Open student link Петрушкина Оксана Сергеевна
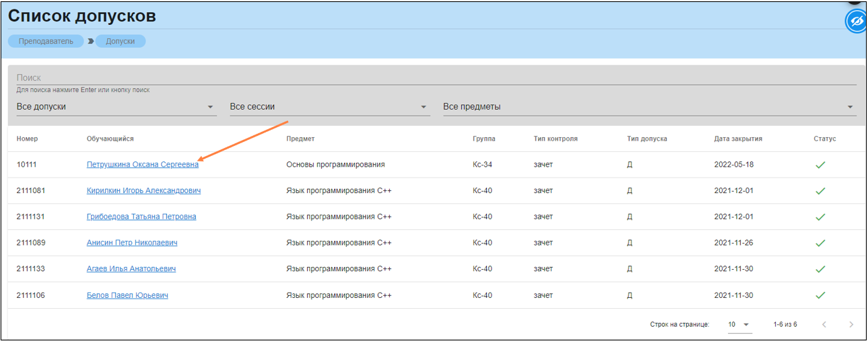The image size is (868, 341). [143, 165]
